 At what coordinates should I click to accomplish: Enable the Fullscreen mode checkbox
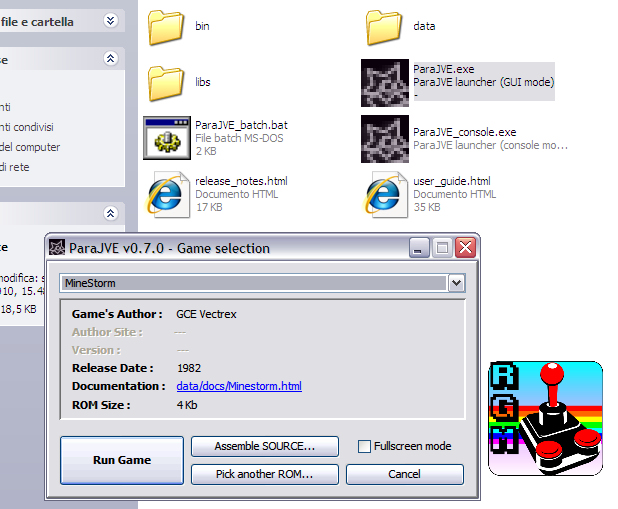click(x=364, y=446)
